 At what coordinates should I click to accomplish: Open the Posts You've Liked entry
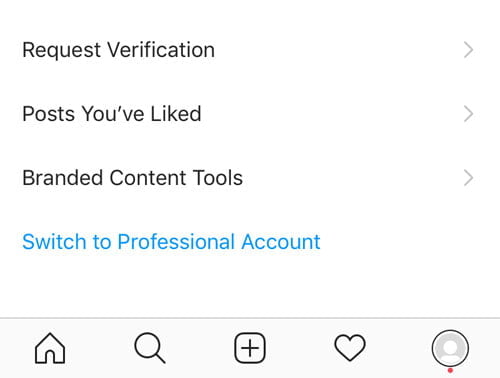coord(250,114)
